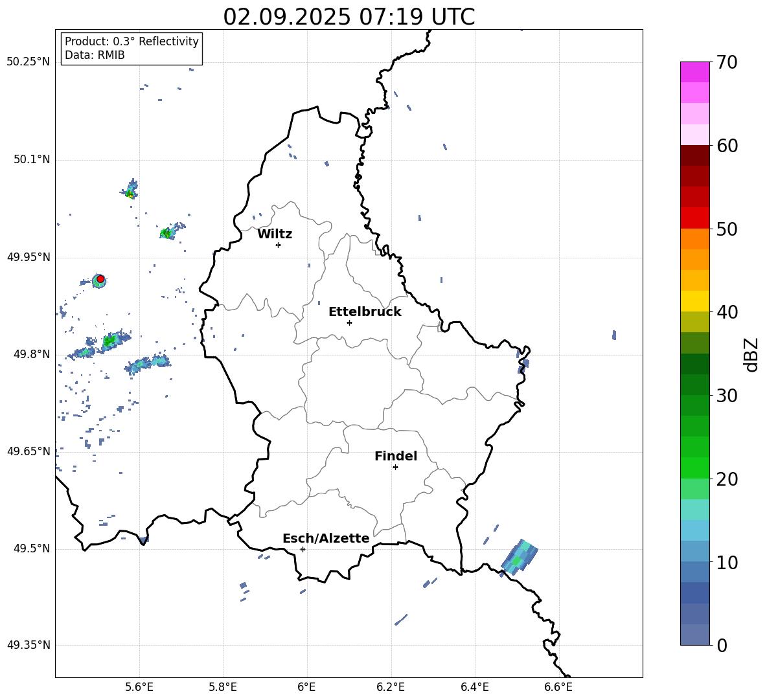Click the blue-green radar echo near the southeast border

click(x=519, y=556)
